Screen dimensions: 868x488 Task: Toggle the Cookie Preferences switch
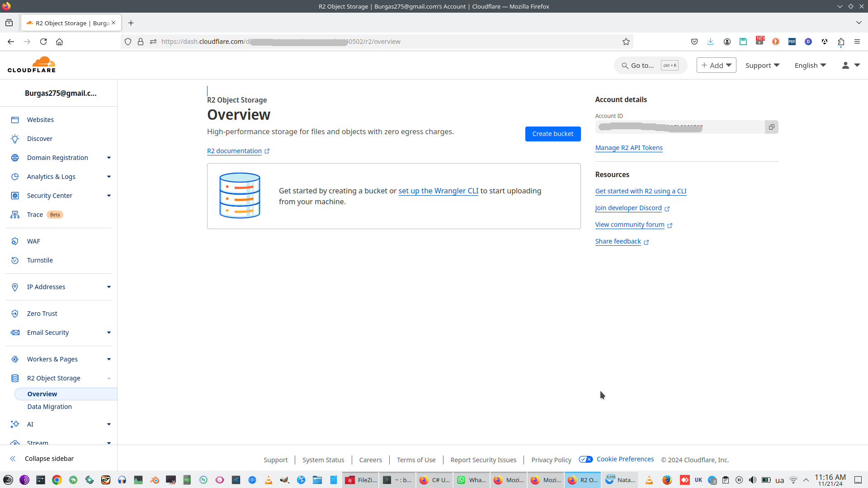coord(585,459)
